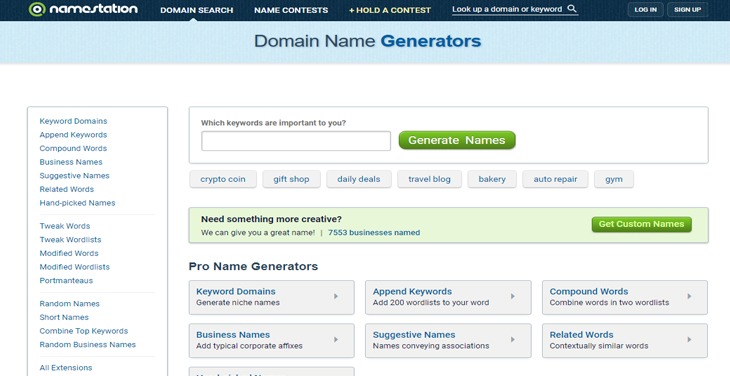
Task: Open Short Names in the sidebar
Action: (x=64, y=317)
